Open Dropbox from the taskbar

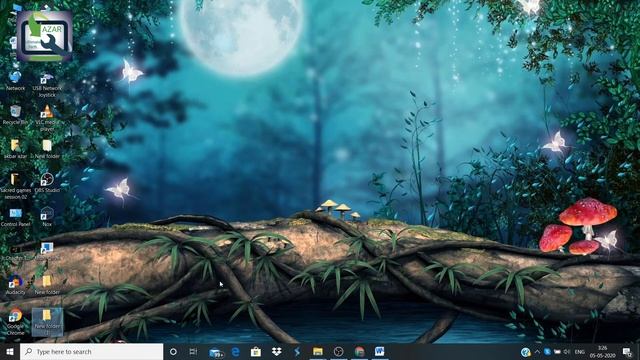coord(276,351)
